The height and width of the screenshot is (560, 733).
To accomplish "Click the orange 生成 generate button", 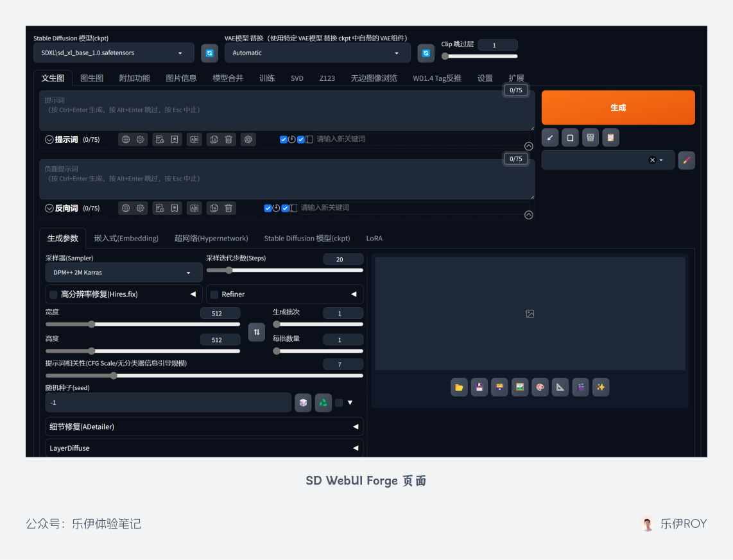I will point(617,107).
